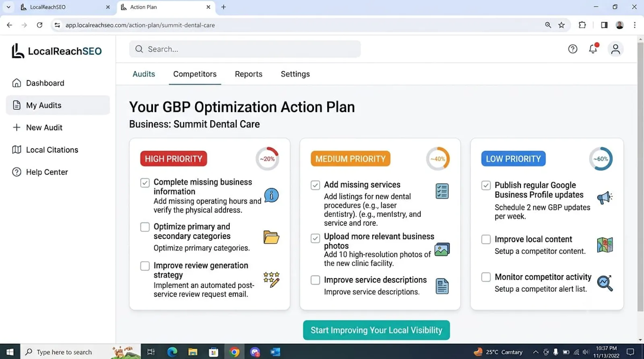
Task: Click the Windows Start button
Action: point(10,352)
